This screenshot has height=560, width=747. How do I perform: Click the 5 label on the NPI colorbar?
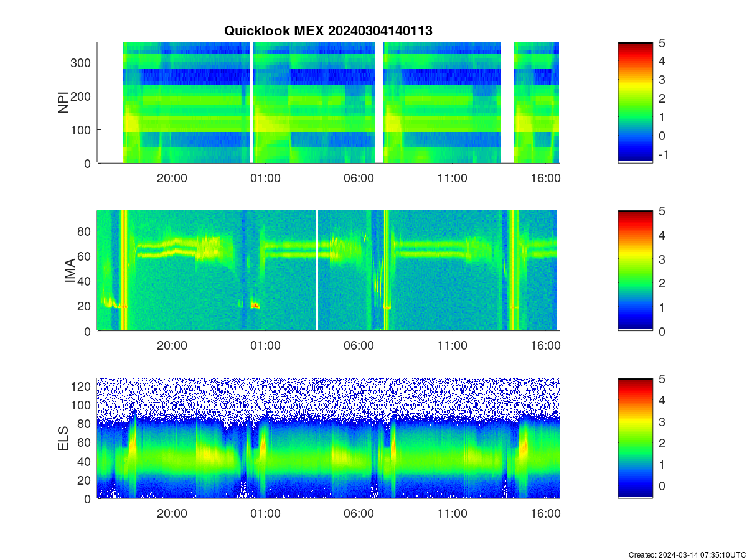tap(664, 43)
